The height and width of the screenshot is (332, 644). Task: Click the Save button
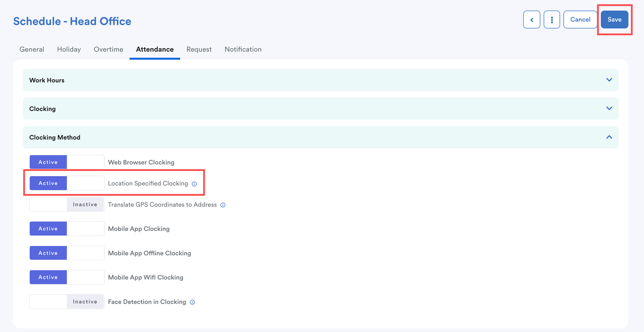614,19
